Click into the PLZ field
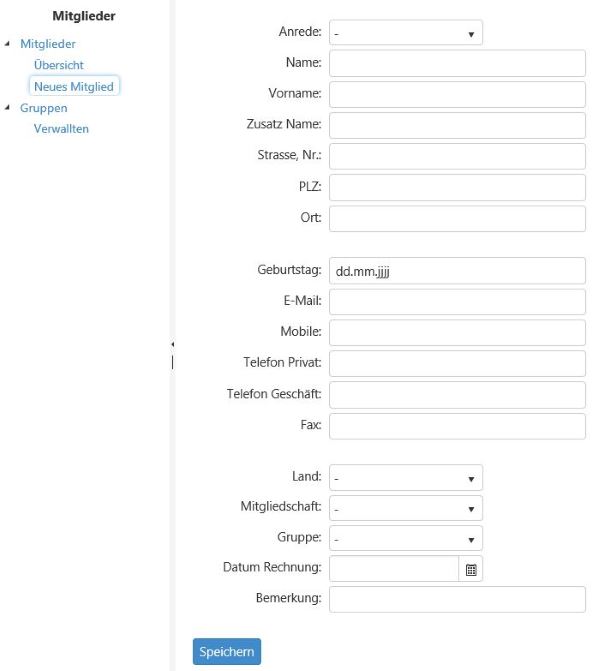This screenshot has width=600, height=671. pos(457,187)
